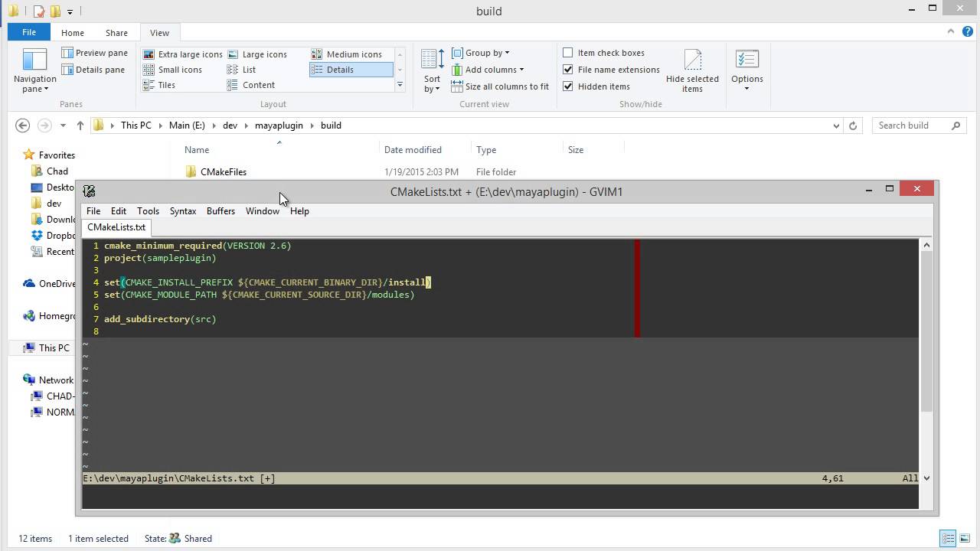Image resolution: width=980 pixels, height=551 pixels.
Task: Go up one folder level
Action: coord(80,126)
